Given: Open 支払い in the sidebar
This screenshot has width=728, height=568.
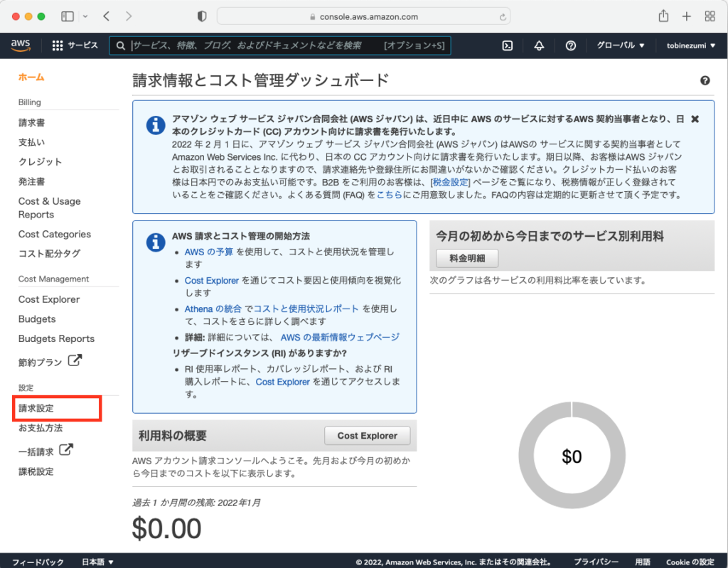Looking at the screenshot, I should tap(31, 142).
